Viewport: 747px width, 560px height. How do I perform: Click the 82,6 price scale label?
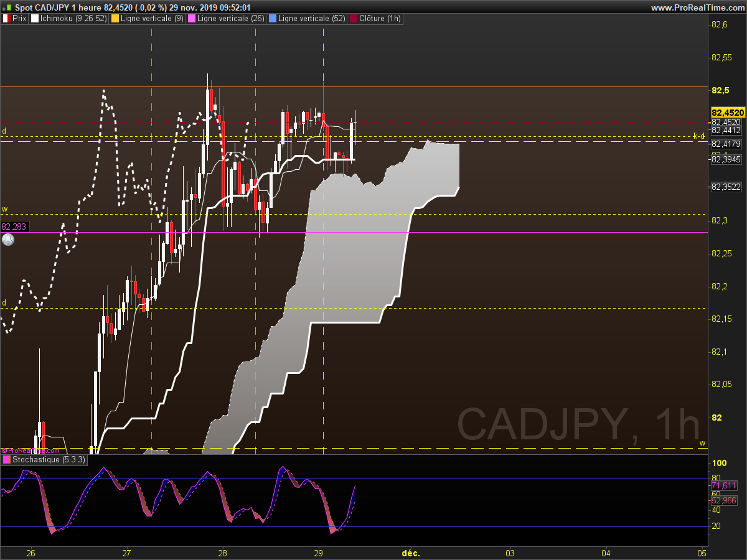pos(719,25)
